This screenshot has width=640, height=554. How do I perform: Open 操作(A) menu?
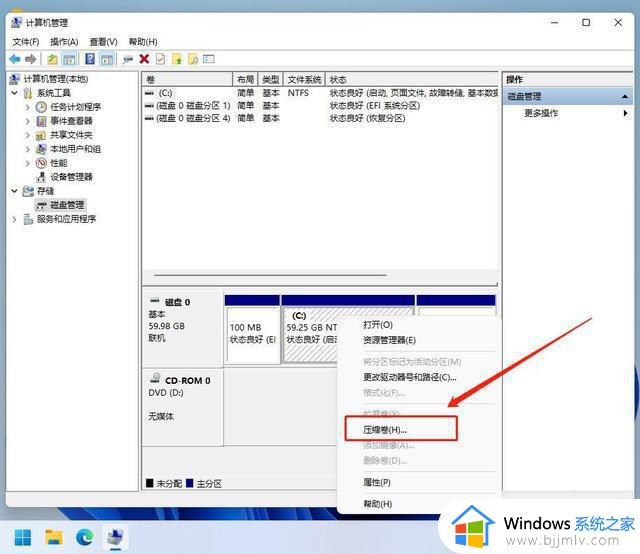[64, 42]
